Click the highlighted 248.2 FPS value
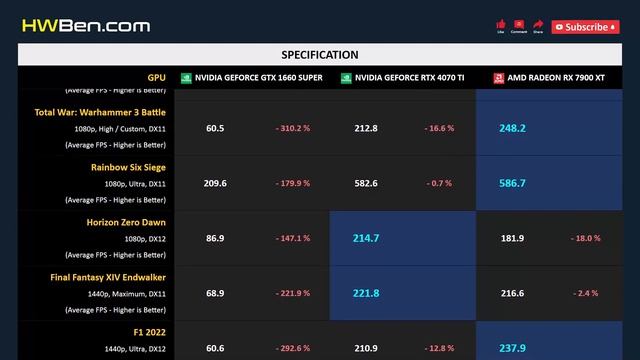 click(x=512, y=128)
